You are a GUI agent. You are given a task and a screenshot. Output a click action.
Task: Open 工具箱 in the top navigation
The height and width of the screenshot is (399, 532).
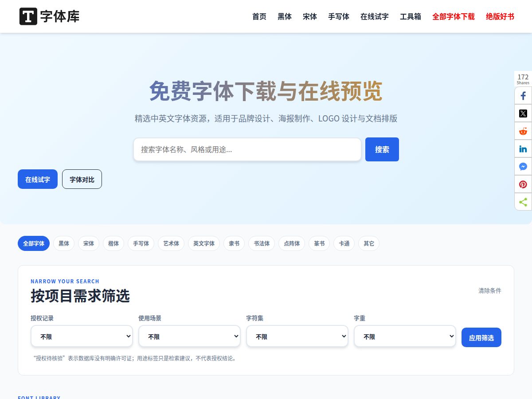pos(411,16)
